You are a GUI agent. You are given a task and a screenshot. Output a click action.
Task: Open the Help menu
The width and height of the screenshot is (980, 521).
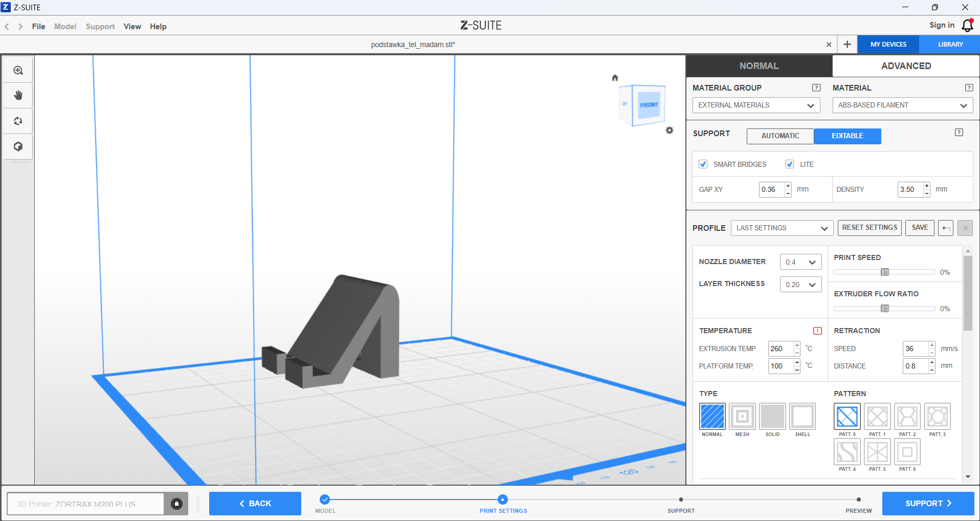[158, 27]
